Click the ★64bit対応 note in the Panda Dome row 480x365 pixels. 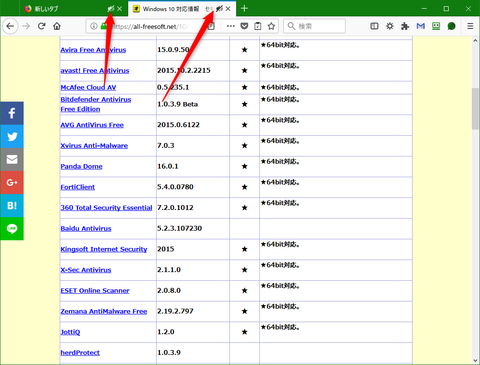[x=280, y=162]
